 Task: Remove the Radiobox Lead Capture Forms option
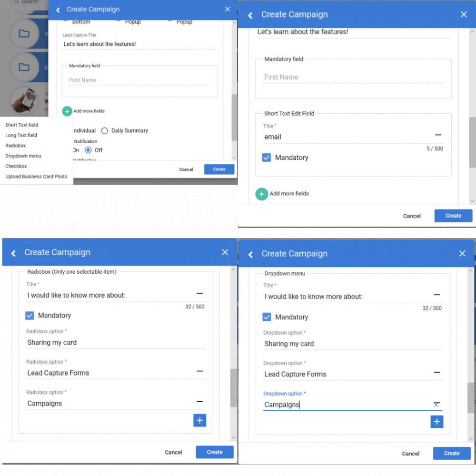point(200,371)
